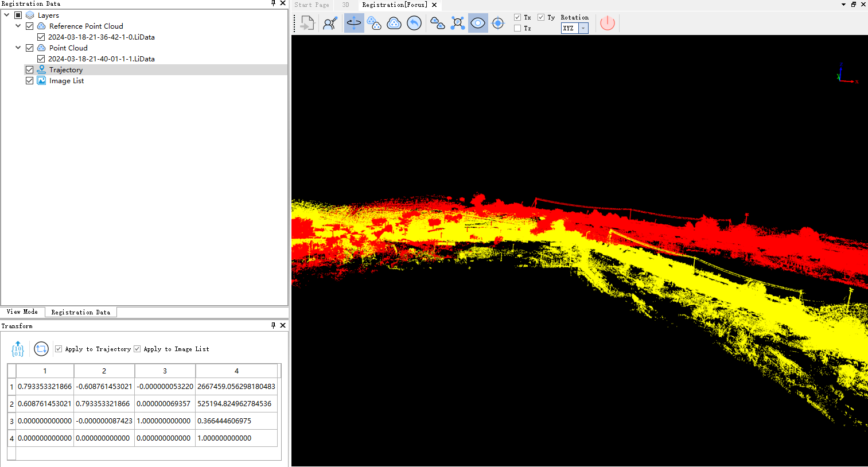Click matrix cell -0.000000087423
This screenshot has height=467, width=868.
point(104,421)
